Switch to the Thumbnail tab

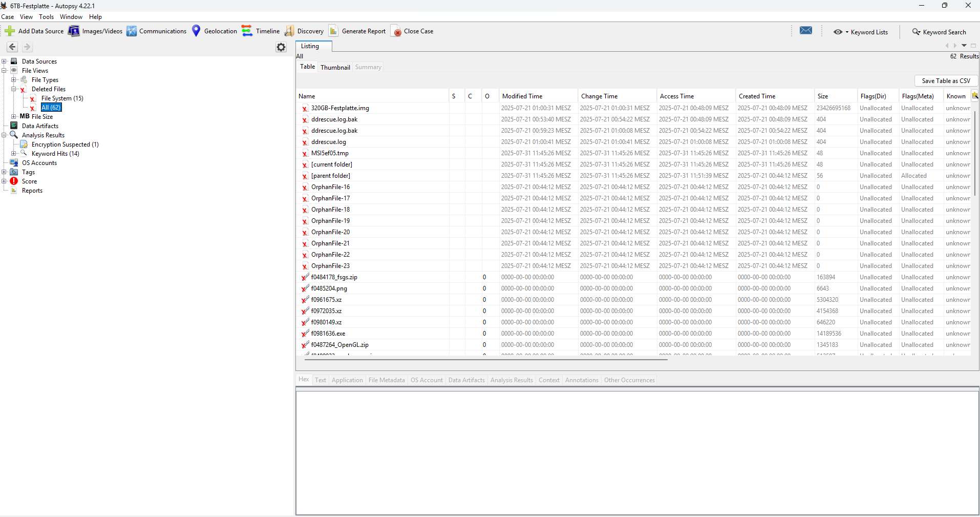point(335,67)
